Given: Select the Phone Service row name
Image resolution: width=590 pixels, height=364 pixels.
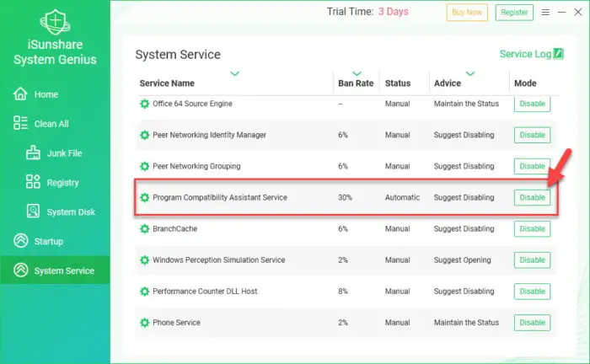Looking at the screenshot, I should point(176,323).
